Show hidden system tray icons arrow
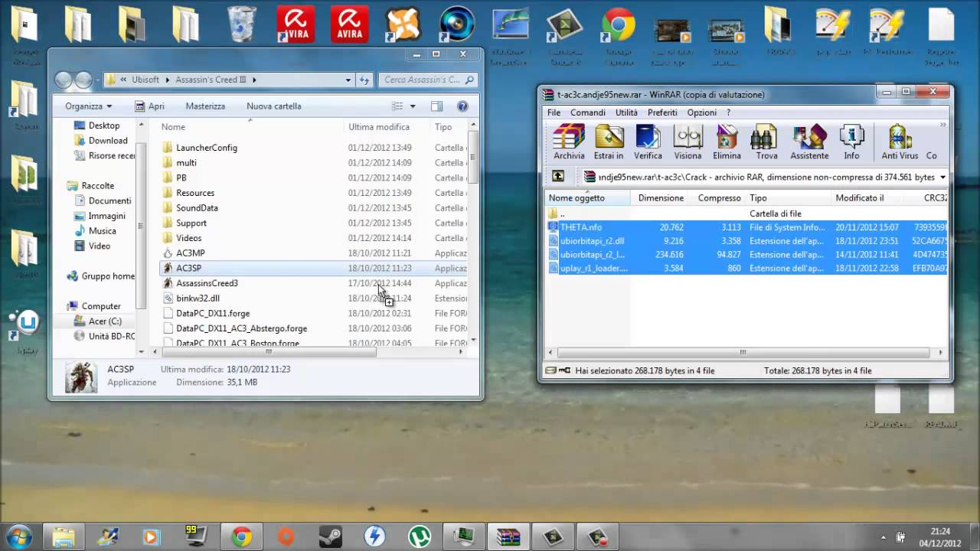980x551 pixels. tap(884, 536)
